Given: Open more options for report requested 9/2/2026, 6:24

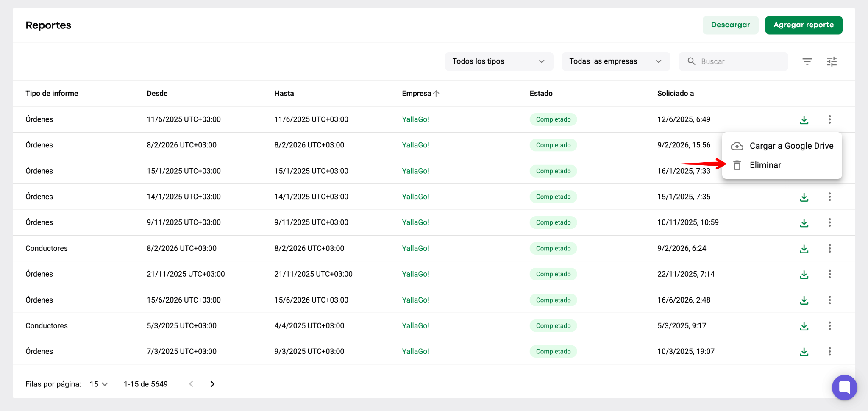Looking at the screenshot, I should pyautogui.click(x=829, y=248).
